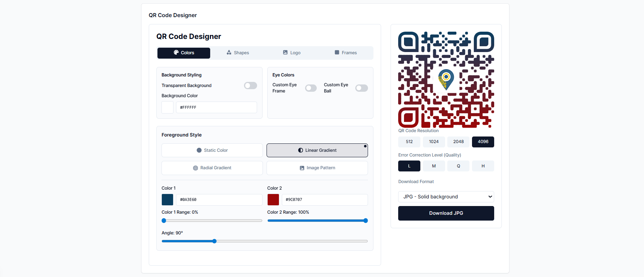Image resolution: width=644 pixels, height=277 pixels.
Task: Click the Shapes tab icon
Action: pyautogui.click(x=229, y=52)
